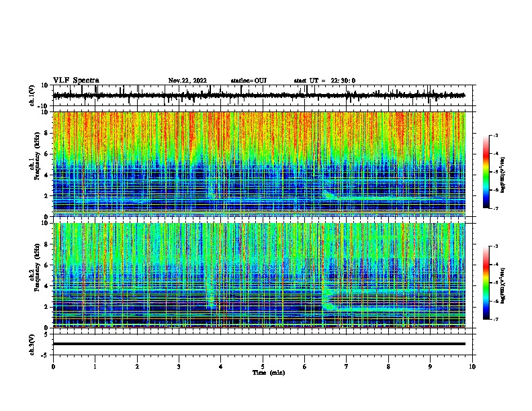Screen dimensions: 532x411
Task: Click the ch.2 "Frequency (kHz)" axis label
Action: [37, 267]
